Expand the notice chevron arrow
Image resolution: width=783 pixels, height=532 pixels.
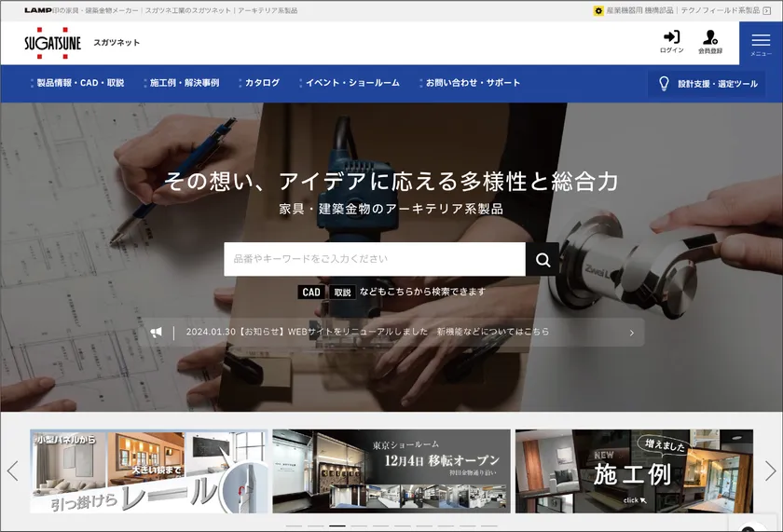pyautogui.click(x=632, y=333)
